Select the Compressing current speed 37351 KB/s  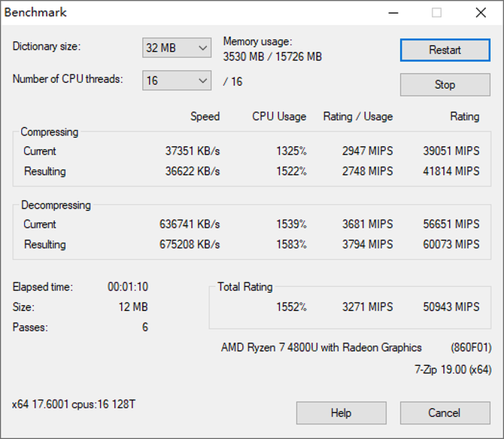click(193, 151)
